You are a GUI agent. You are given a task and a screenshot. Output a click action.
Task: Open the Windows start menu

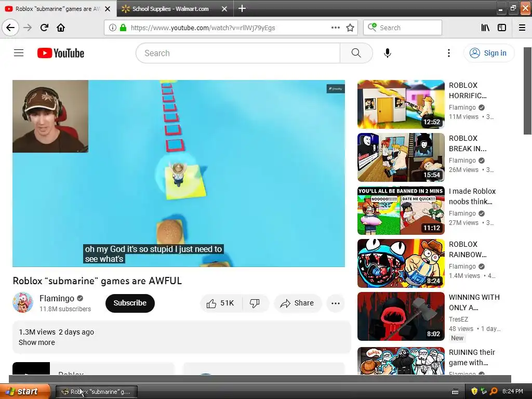pyautogui.click(x=25, y=392)
